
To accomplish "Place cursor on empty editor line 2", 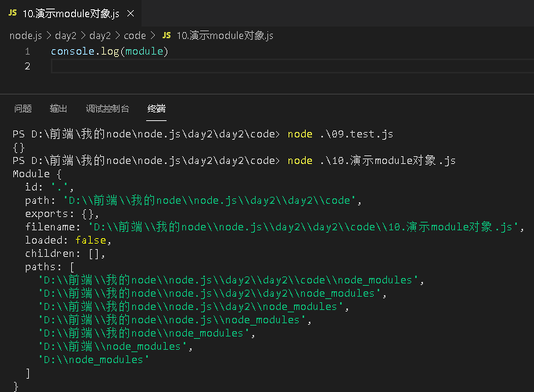I will [x=292, y=66].
